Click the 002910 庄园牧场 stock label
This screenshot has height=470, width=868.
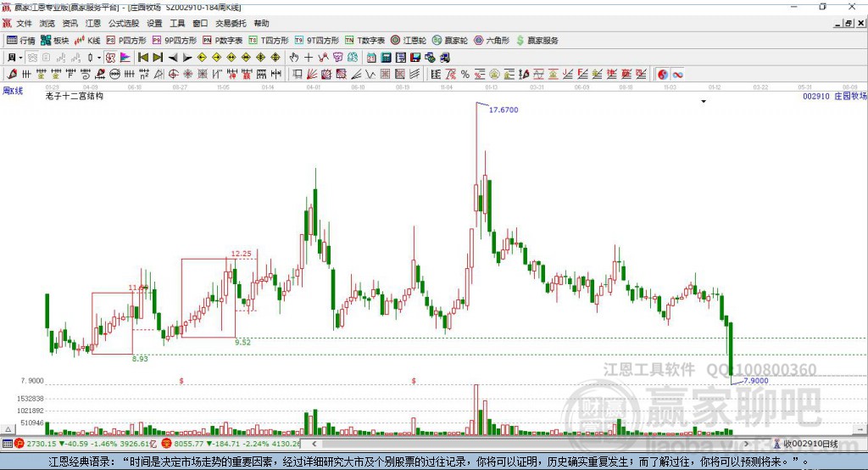click(x=835, y=97)
